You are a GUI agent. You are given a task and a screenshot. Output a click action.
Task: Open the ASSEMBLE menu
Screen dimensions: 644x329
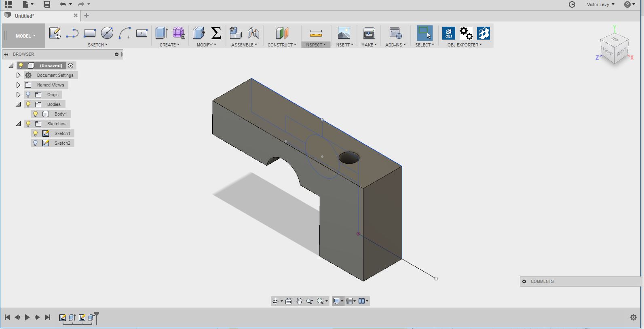[x=244, y=45]
